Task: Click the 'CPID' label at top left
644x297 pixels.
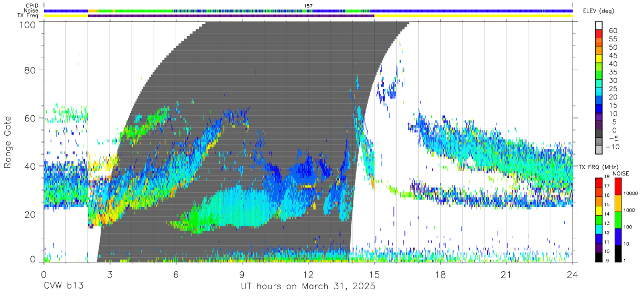Action: click(33, 6)
